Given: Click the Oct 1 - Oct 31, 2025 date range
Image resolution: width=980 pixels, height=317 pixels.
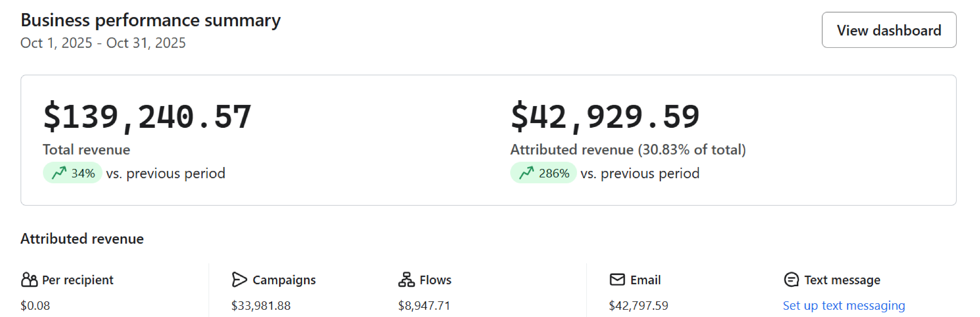Looking at the screenshot, I should point(103,43).
